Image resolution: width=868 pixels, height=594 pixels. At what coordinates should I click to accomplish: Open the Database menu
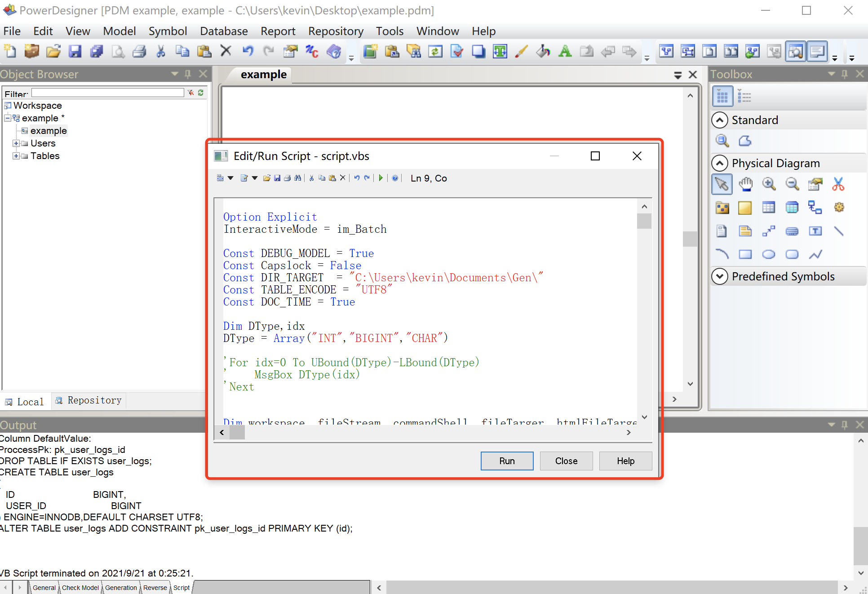(223, 31)
